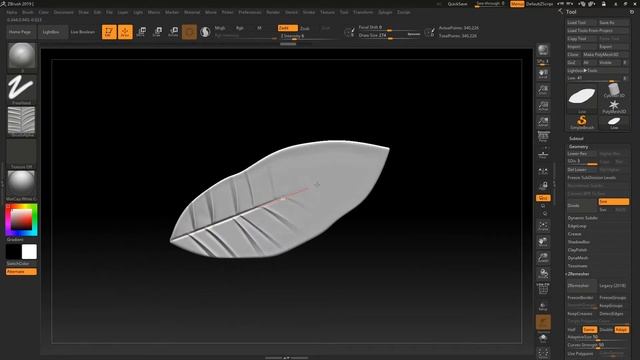
Task: Toggle the Zadd button
Action: tap(288, 28)
